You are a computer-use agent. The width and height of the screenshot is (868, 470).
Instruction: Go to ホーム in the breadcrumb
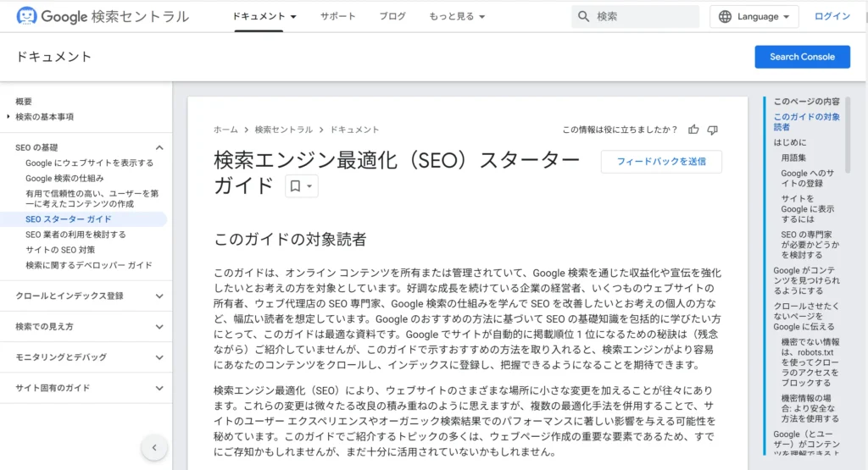click(225, 130)
